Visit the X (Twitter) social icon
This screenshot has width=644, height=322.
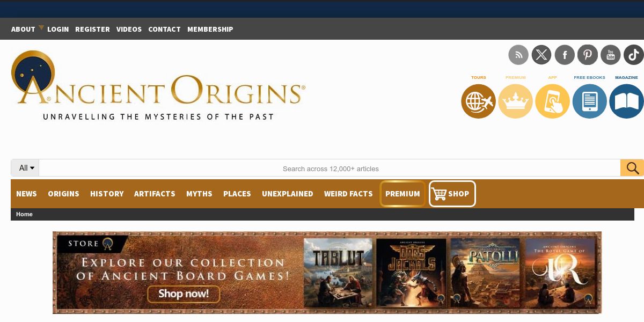541,55
